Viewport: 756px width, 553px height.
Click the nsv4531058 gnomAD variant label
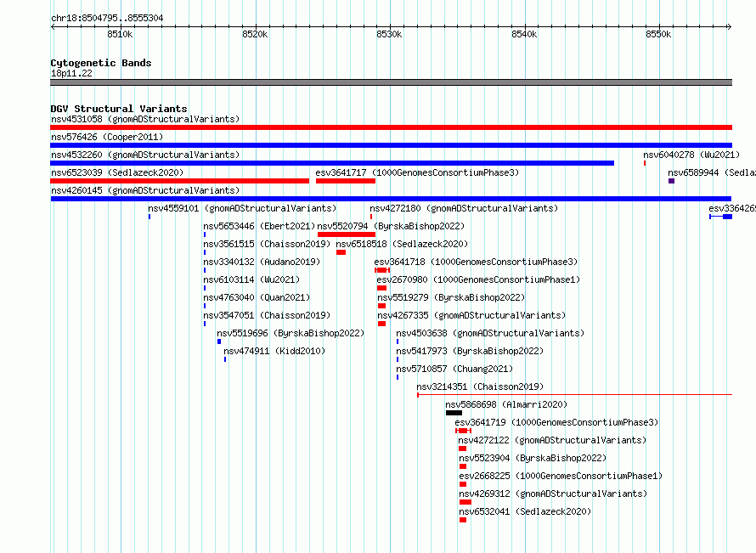click(145, 119)
